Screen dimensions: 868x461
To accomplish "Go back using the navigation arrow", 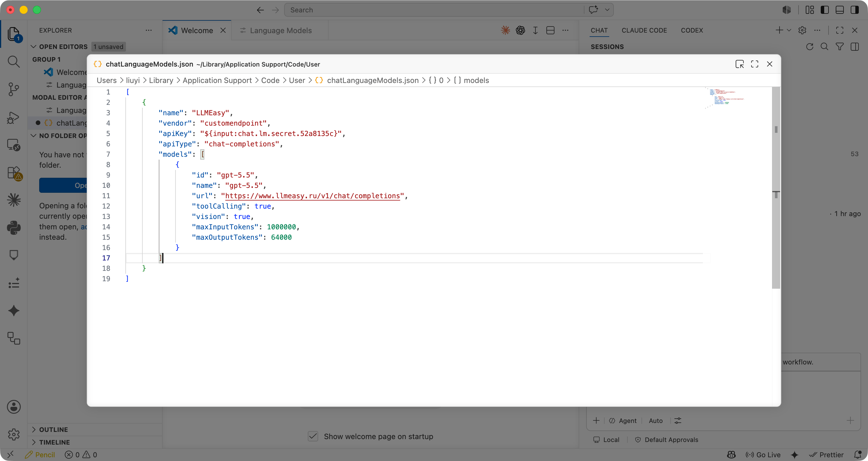I will coord(260,10).
